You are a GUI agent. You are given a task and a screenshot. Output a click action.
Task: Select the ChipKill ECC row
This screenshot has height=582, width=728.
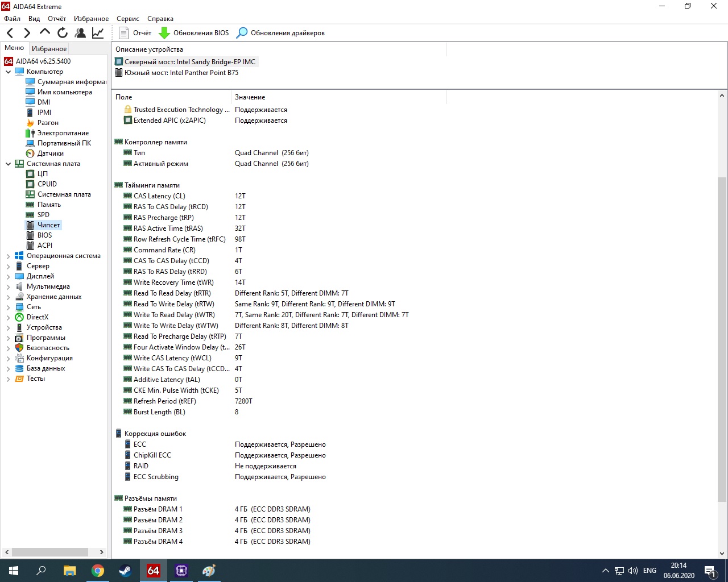415,455
